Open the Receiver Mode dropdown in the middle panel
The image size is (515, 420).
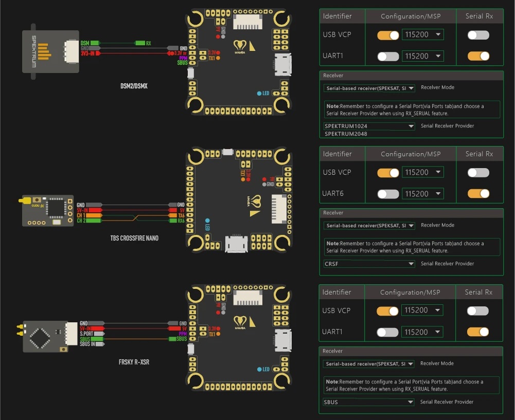point(369,225)
